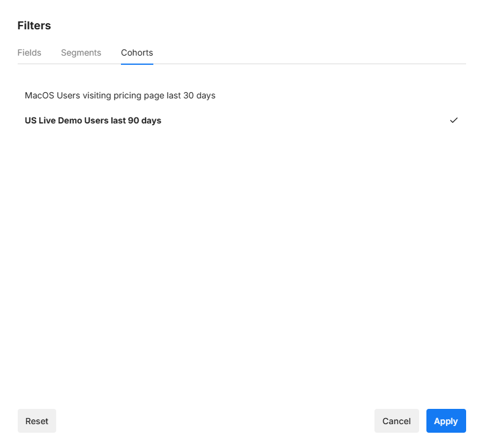Screen dimensions: 482x448
Task: Deselect US Live Demo Users cohort
Action: (x=93, y=120)
